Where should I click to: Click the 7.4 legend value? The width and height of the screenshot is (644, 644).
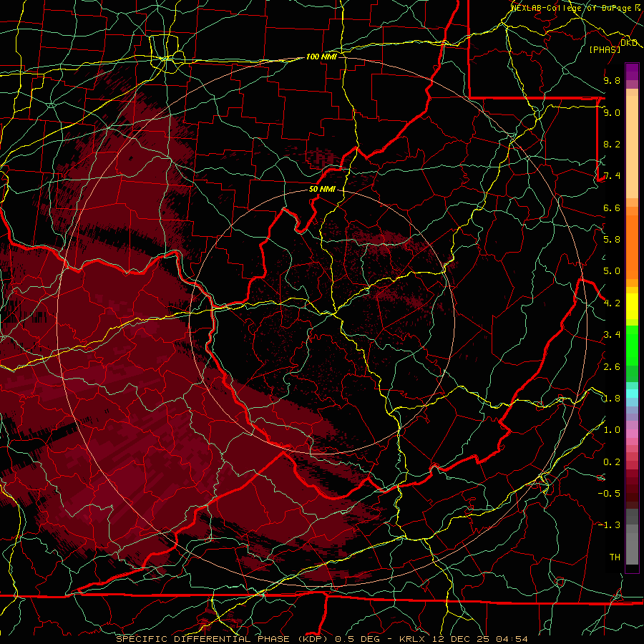(x=612, y=176)
